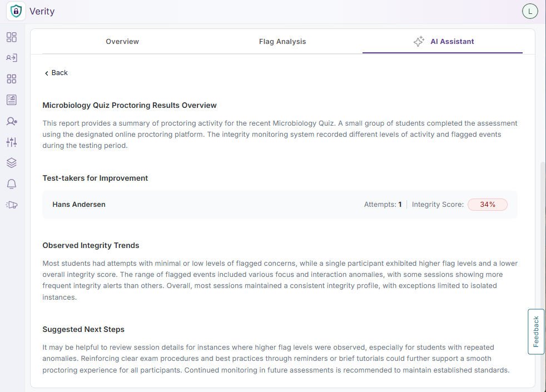Open the Feedback side button
The height and width of the screenshot is (392, 546).
[536, 331]
